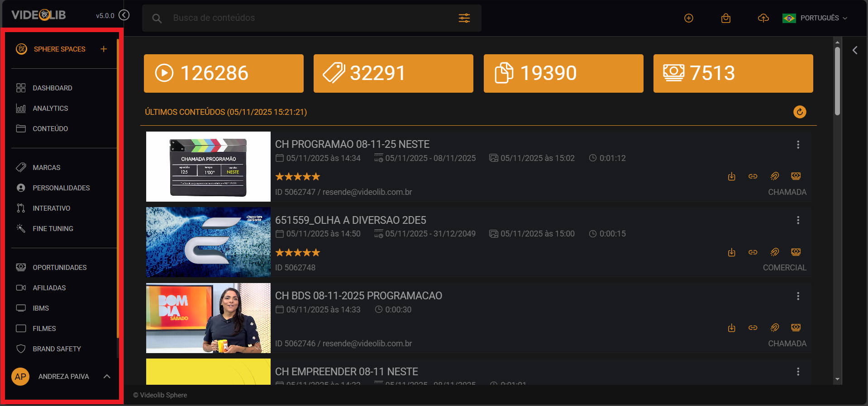
Task: Download the CH PROGRAMAO 08-11-25 NESTE video
Action: (x=731, y=176)
